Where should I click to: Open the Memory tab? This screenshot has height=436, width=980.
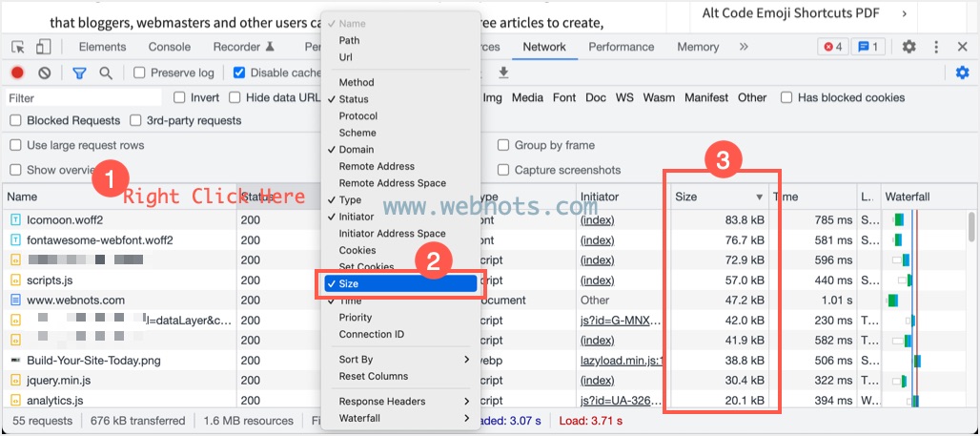(698, 47)
